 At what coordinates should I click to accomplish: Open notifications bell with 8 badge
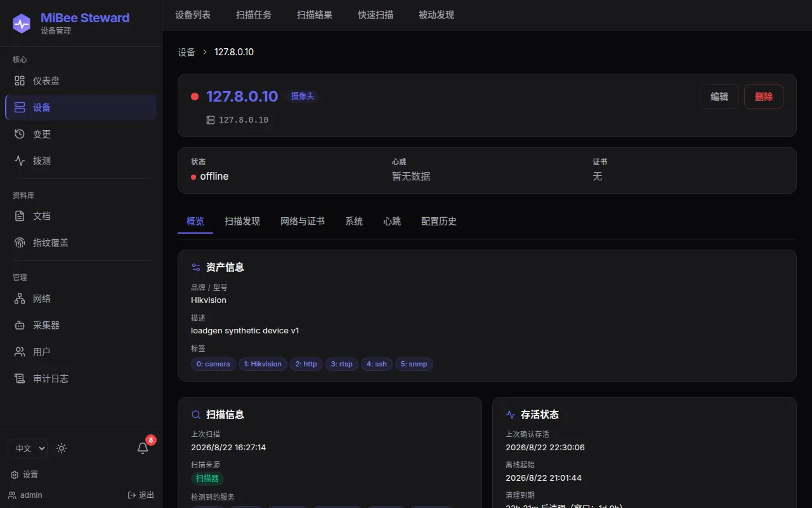point(143,448)
